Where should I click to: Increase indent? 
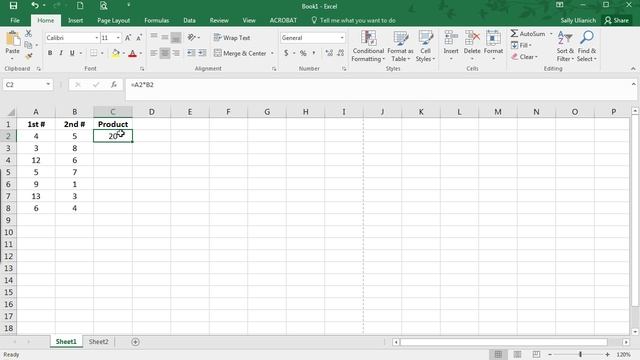pyautogui.click(x=202, y=53)
